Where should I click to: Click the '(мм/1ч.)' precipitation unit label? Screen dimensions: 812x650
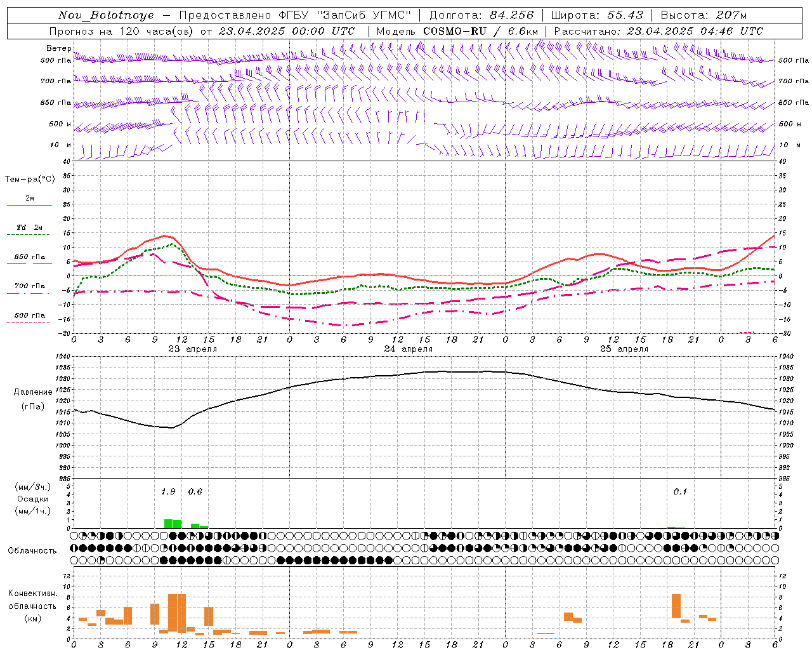33,511
